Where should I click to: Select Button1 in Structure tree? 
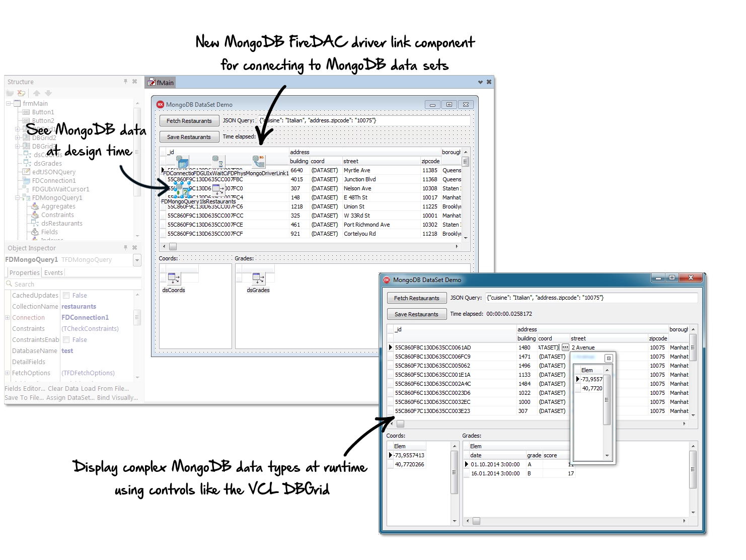click(x=43, y=112)
